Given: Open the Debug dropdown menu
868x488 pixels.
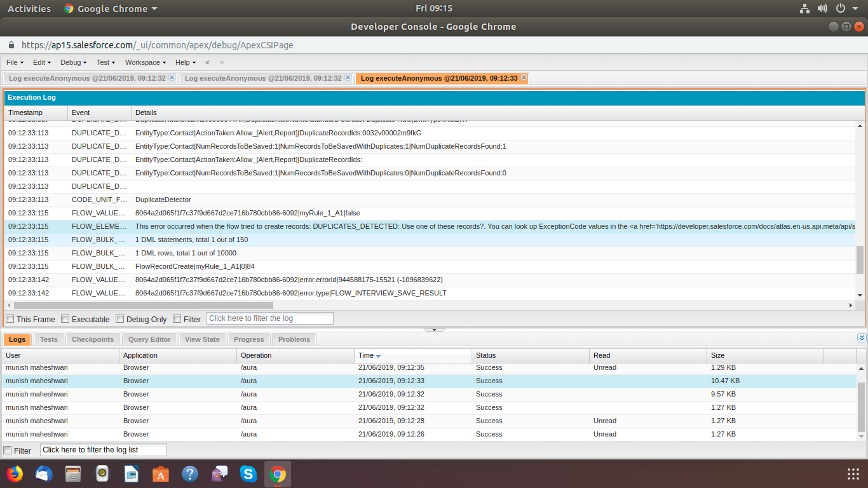Looking at the screenshot, I should pyautogui.click(x=74, y=62).
